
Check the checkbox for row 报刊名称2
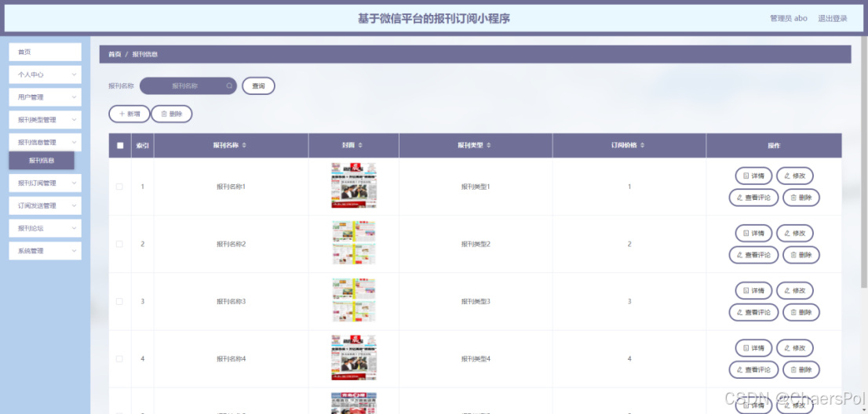(x=119, y=244)
